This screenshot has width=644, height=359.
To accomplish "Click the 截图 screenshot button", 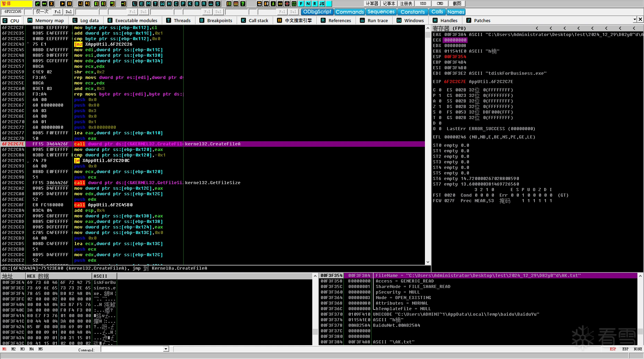I will pos(457,3).
